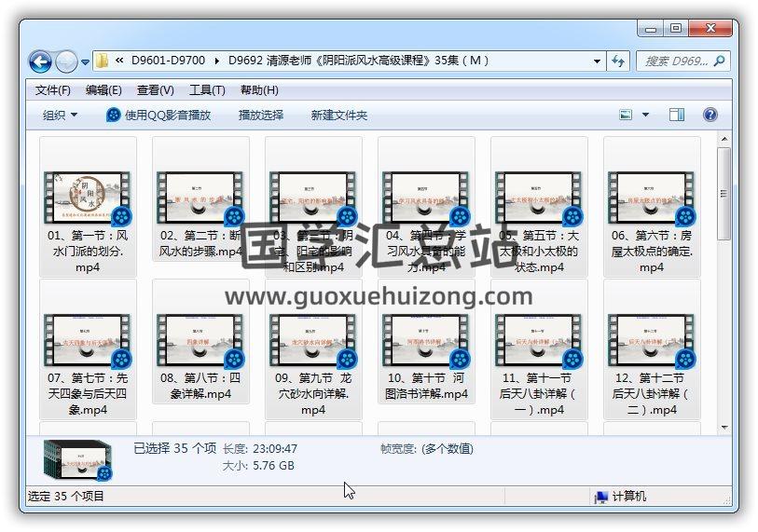Open the address bar history dropdown
The width and height of the screenshot is (758, 532).
coord(597,61)
